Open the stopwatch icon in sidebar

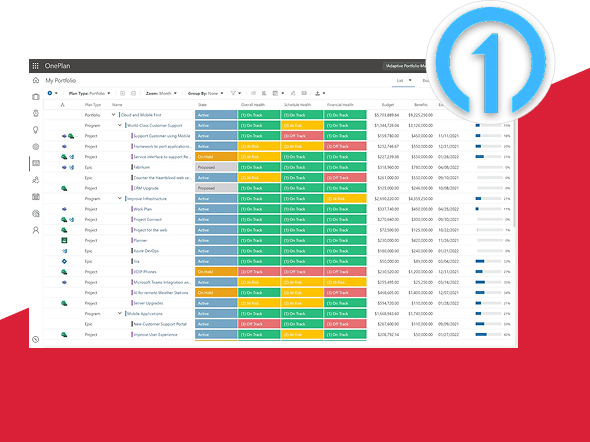click(36, 113)
